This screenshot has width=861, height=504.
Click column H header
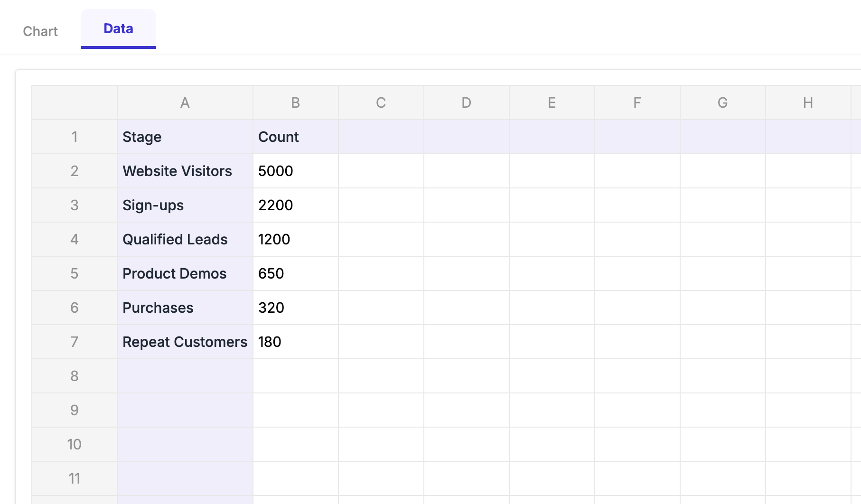point(808,103)
